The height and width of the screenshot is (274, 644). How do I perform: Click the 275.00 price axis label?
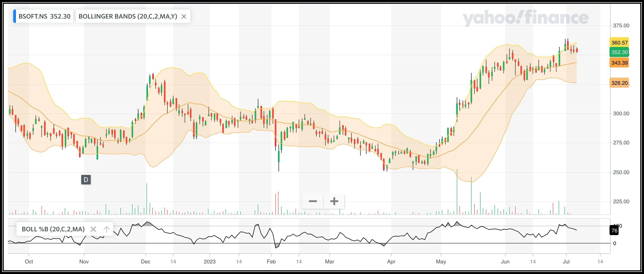[x=621, y=143]
